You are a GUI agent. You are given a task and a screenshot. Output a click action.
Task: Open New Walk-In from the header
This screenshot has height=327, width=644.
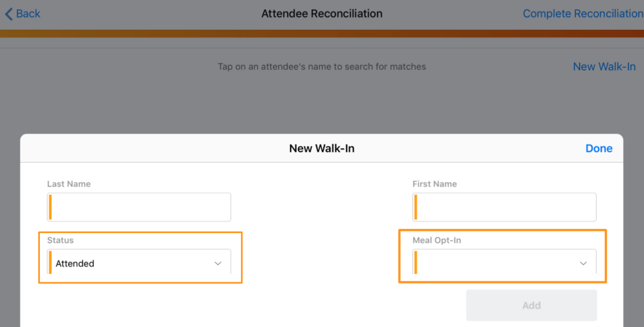pyautogui.click(x=604, y=67)
